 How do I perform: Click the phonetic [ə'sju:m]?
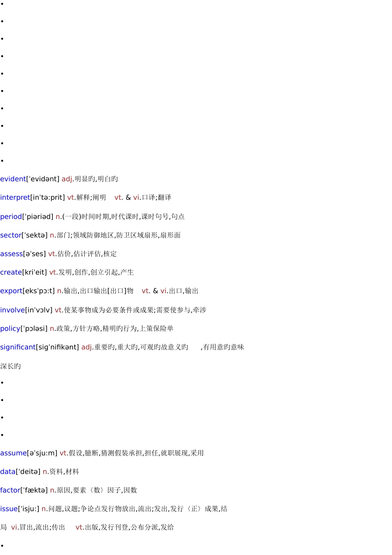click(42, 453)
